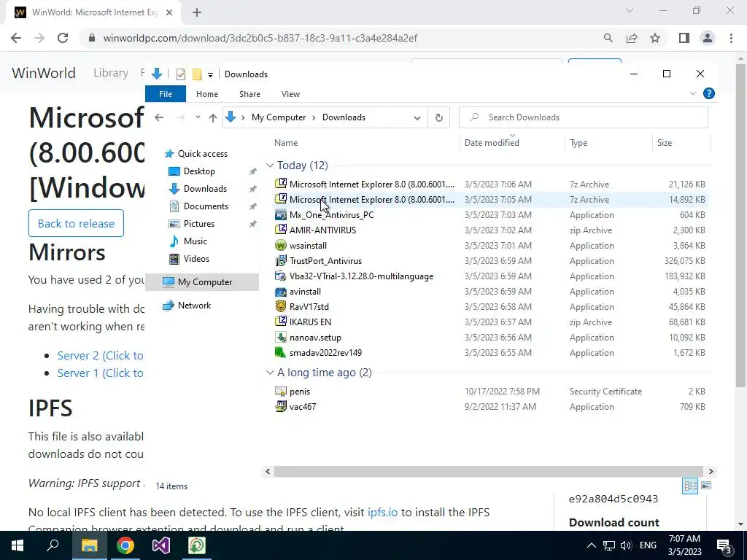Open Library menu on WinWorld page
This screenshot has width=747, height=560.
pos(111,73)
